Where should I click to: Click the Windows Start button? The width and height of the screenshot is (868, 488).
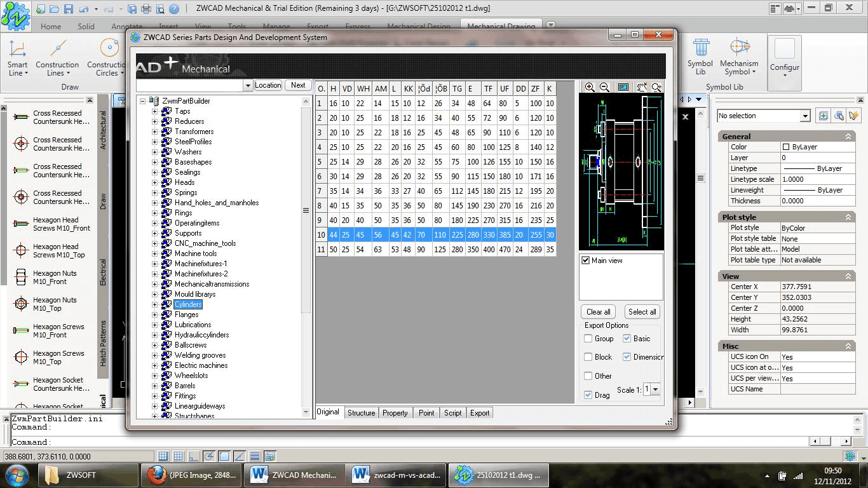pos(16,475)
